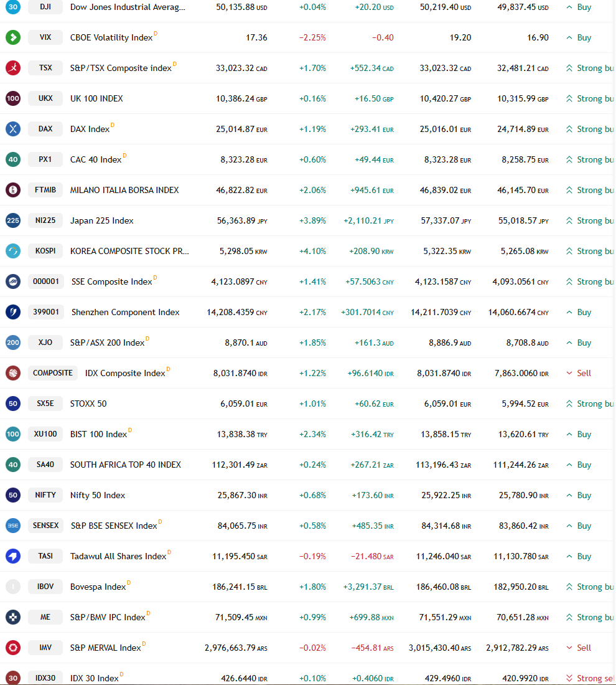The height and width of the screenshot is (685, 616).
Task: Click the Buy rating for Tadawul index
Action: point(579,557)
